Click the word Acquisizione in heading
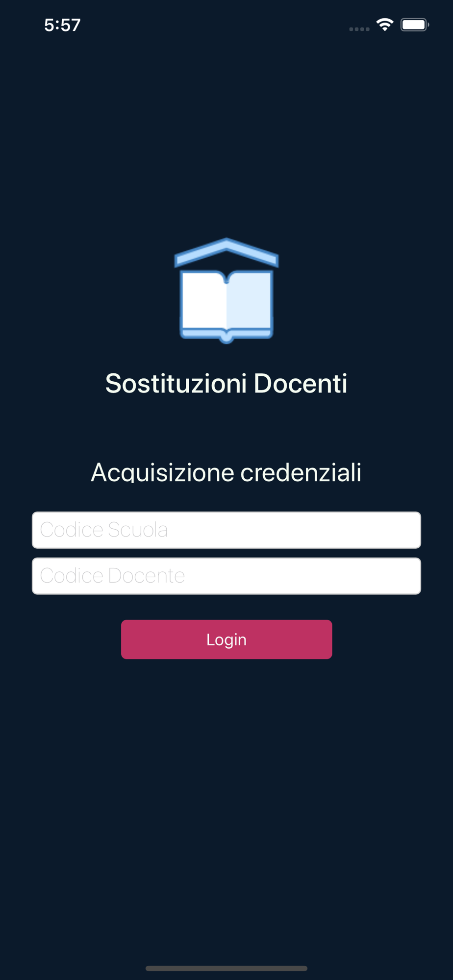This screenshot has width=453, height=980. click(163, 472)
